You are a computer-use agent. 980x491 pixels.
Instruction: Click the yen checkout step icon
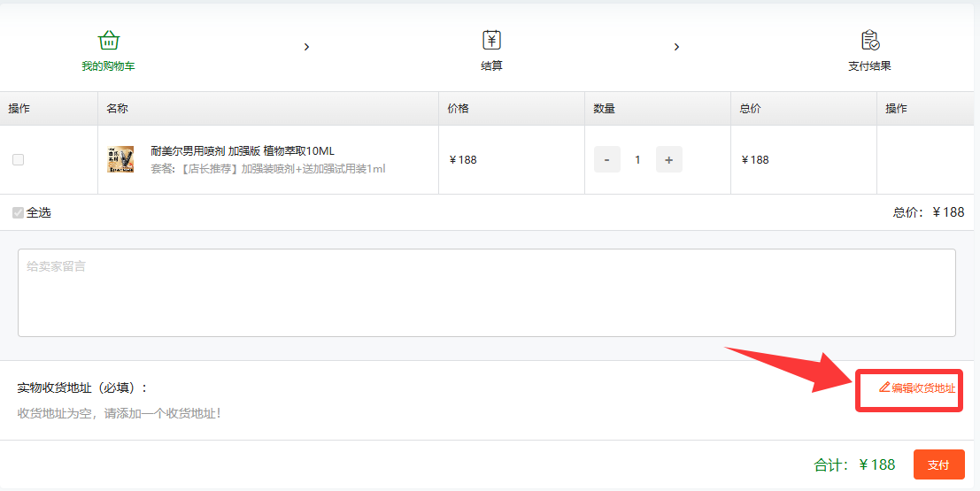click(x=492, y=40)
